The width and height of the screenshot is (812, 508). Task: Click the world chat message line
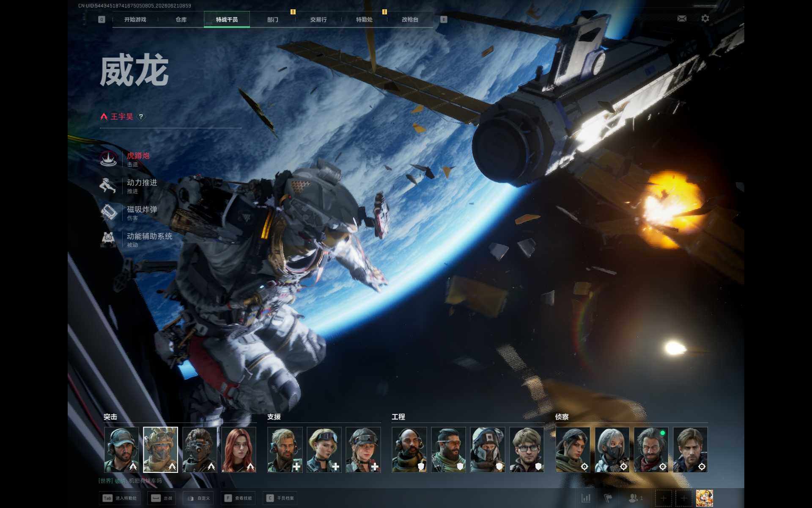click(x=130, y=481)
